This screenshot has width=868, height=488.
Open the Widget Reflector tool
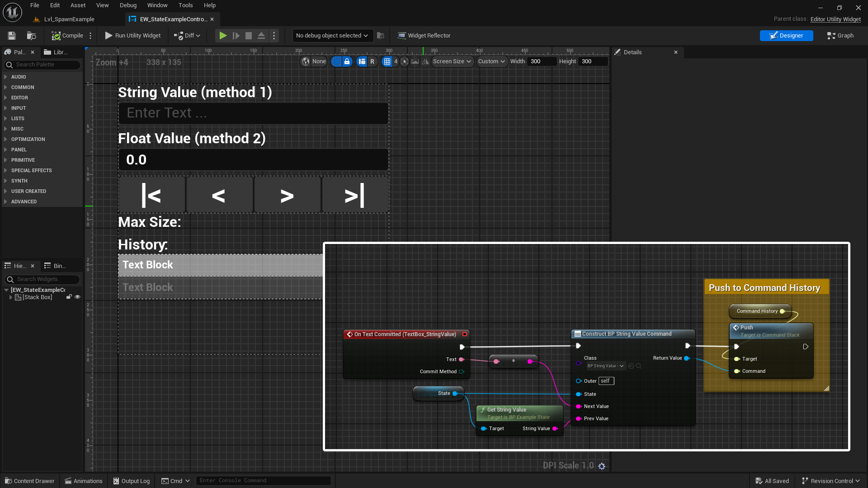click(424, 36)
